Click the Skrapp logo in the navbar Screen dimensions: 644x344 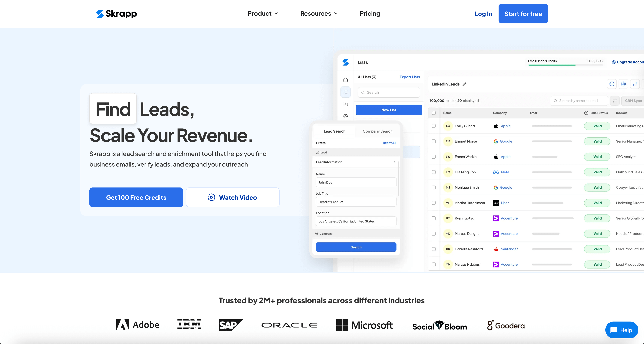pos(116,14)
